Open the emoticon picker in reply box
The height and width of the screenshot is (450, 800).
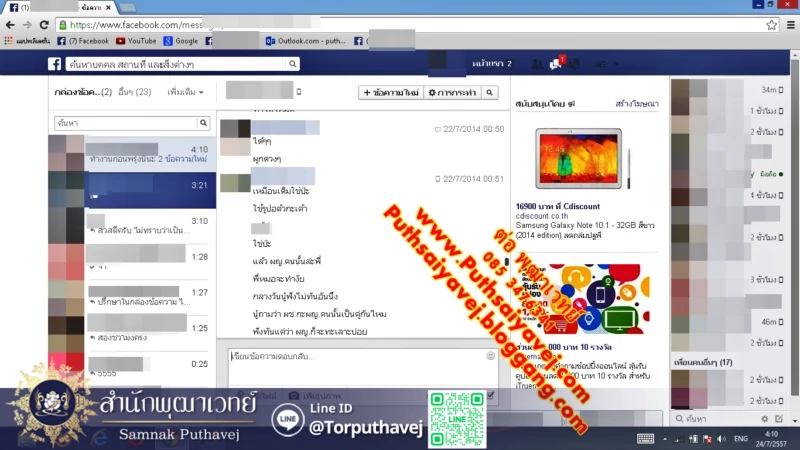click(x=490, y=355)
